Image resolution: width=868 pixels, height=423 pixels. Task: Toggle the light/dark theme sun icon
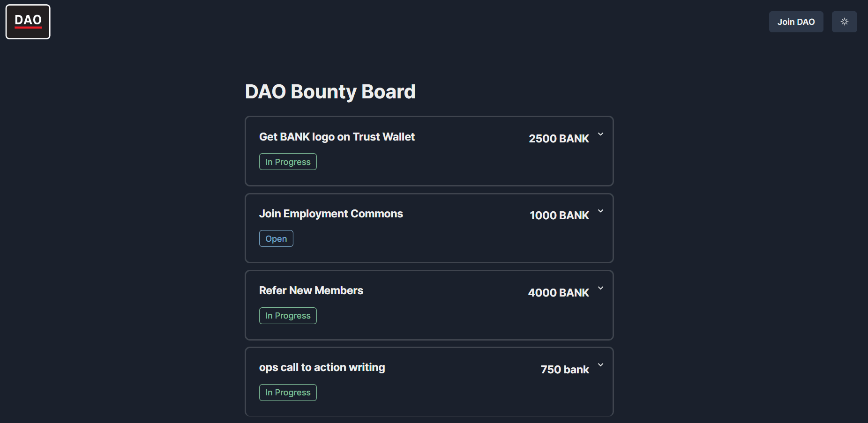tap(844, 22)
